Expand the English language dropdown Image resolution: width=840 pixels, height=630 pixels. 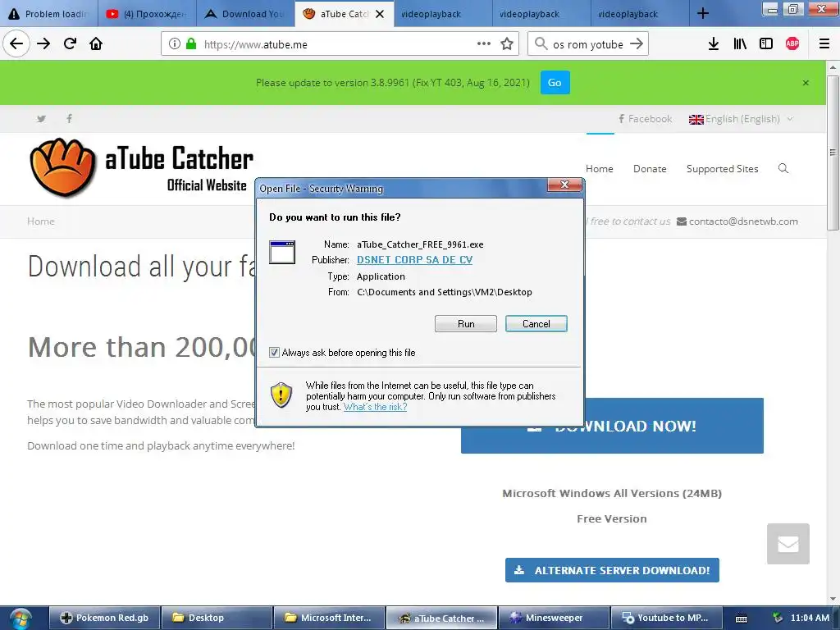(741, 119)
